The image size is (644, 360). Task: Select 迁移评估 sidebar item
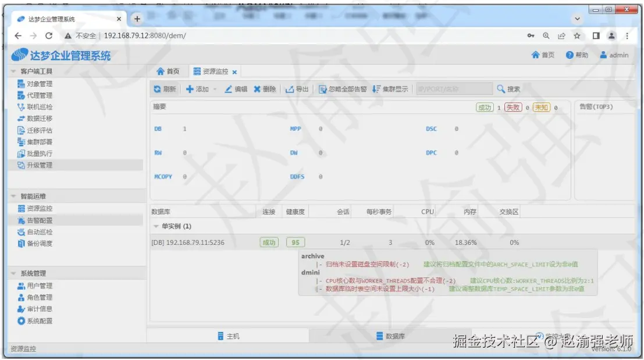pyautogui.click(x=34, y=130)
